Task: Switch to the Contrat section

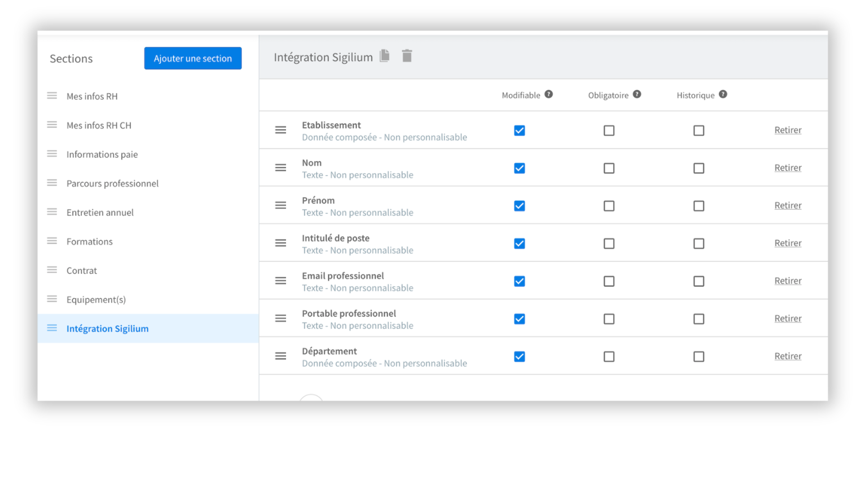Action: pos(82,271)
